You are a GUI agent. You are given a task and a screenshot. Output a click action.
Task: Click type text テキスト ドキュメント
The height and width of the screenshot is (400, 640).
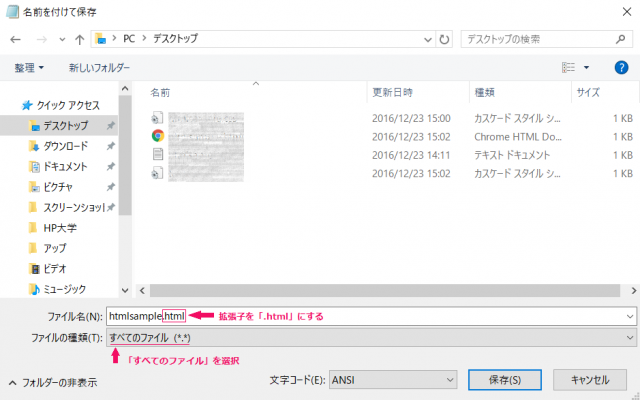(x=512, y=155)
